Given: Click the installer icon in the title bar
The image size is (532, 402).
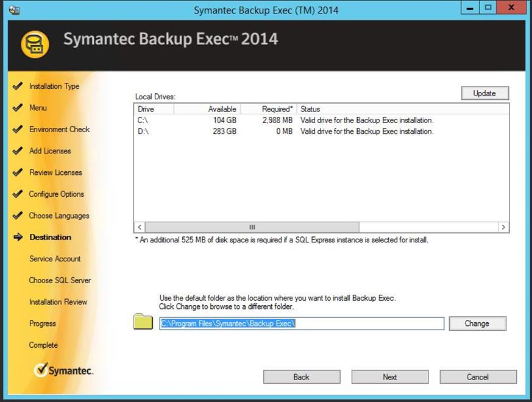Looking at the screenshot, I should (14, 10).
